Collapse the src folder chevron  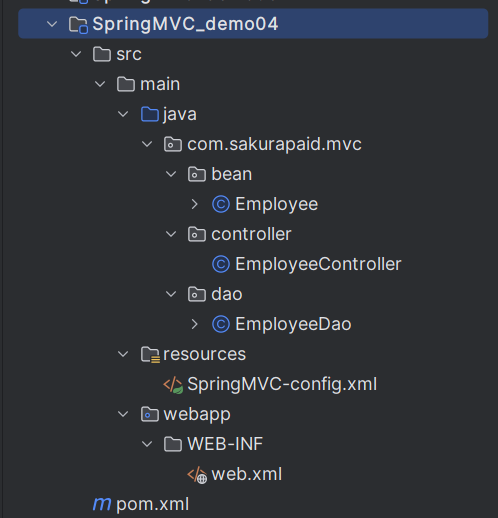coord(76,54)
